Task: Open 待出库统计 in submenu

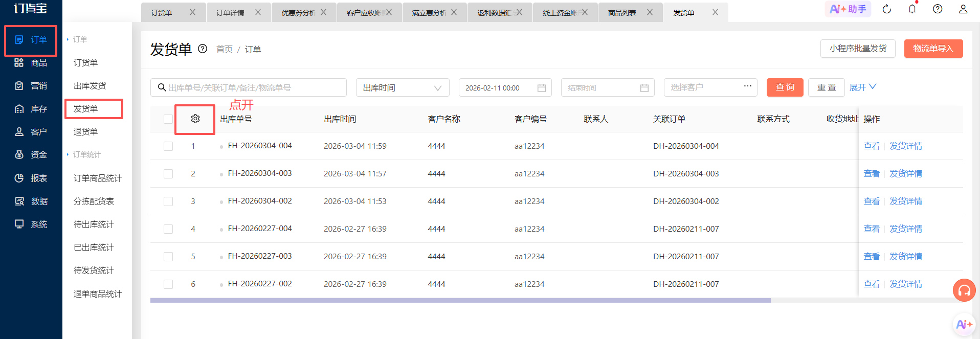Action: tap(94, 224)
